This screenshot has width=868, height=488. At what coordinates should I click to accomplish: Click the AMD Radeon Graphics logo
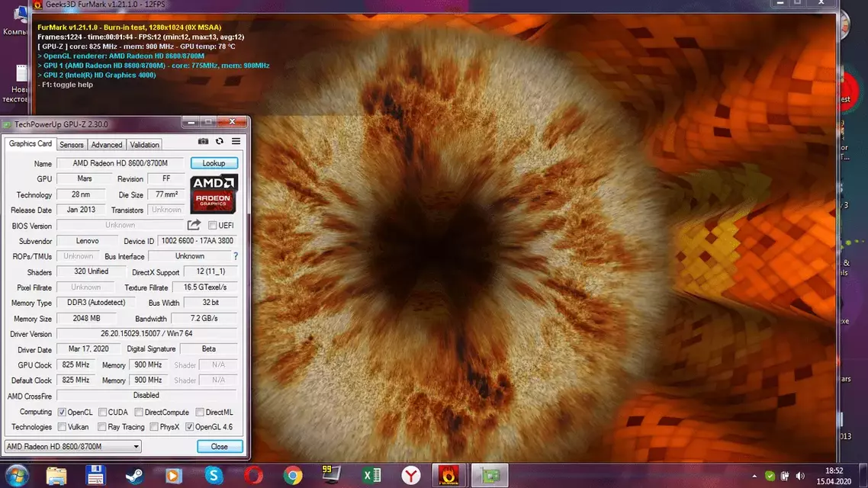click(214, 194)
